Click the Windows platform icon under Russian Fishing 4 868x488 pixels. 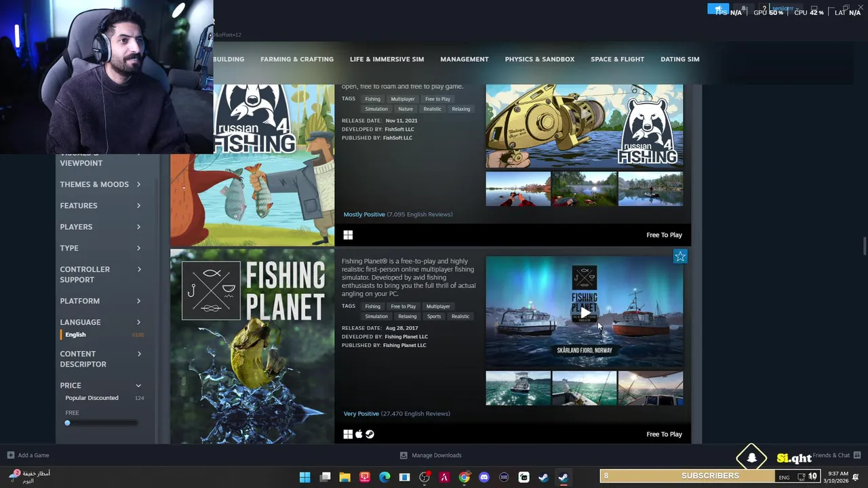[348, 235]
